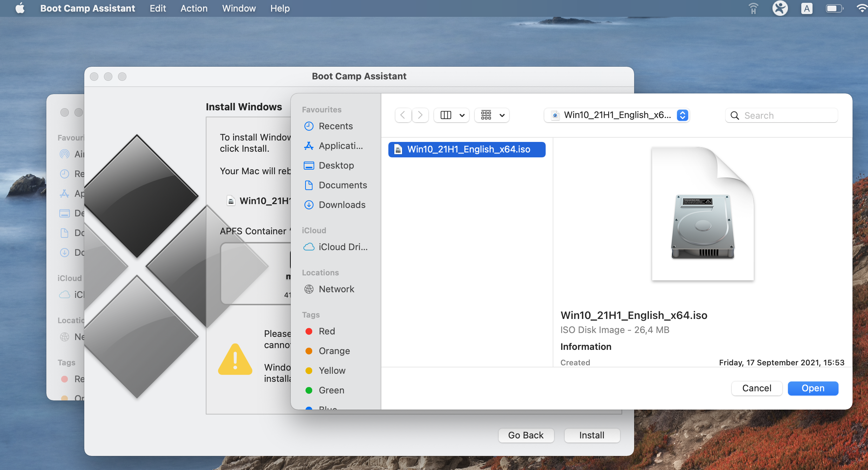Screen dimensions: 868x470
Task: Click the file icon in path popup
Action: pyautogui.click(x=555, y=115)
